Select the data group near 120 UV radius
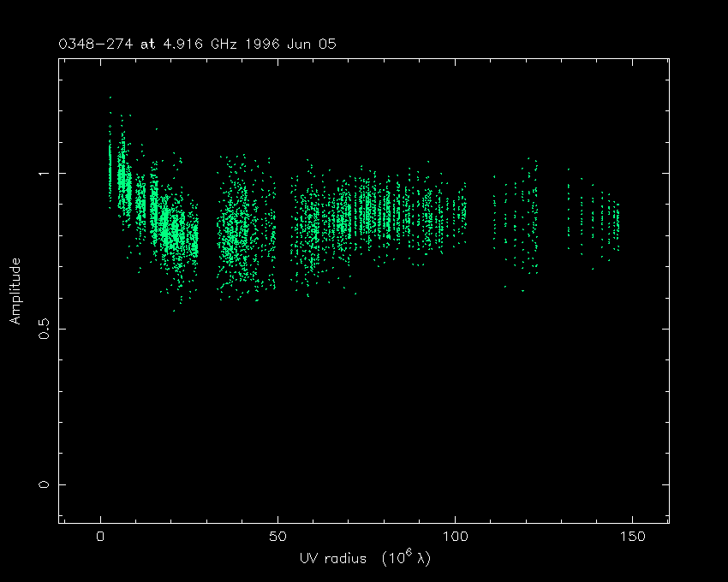The width and height of the screenshot is (728, 582). point(524,218)
